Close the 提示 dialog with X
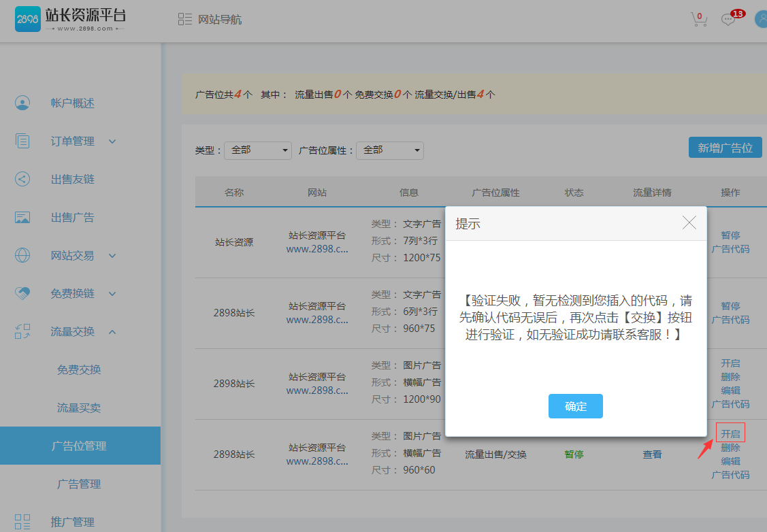767x532 pixels. tap(689, 223)
